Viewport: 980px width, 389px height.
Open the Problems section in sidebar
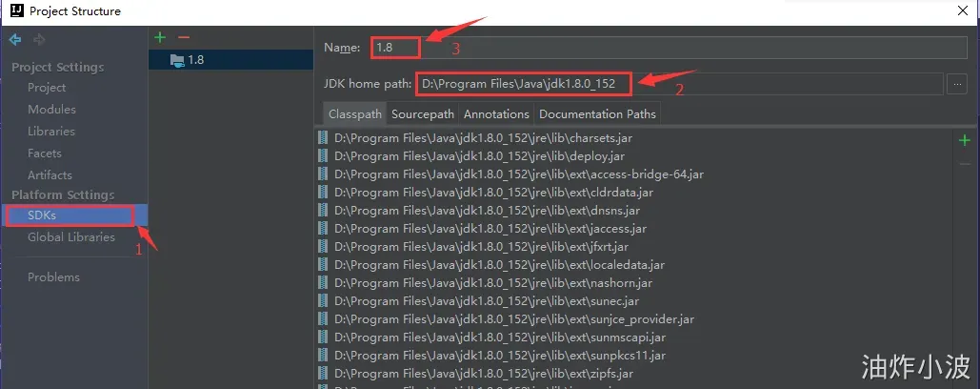[53, 277]
